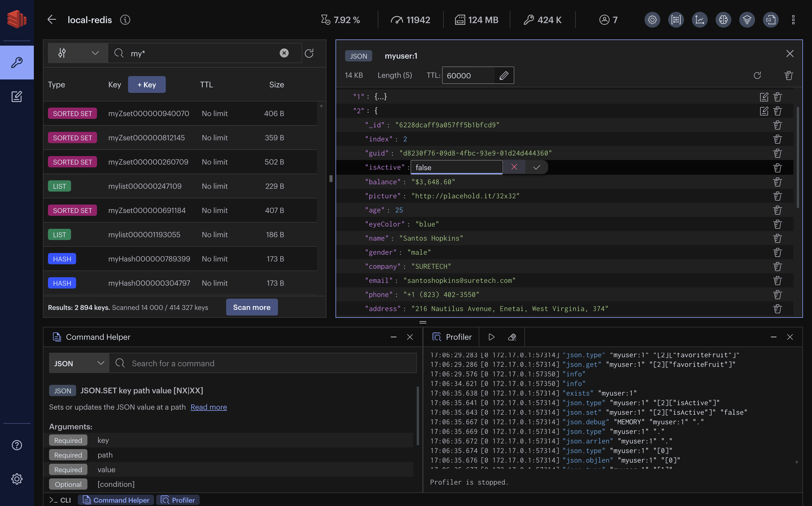
Task: Open the Profiler run button
Action: [491, 336]
